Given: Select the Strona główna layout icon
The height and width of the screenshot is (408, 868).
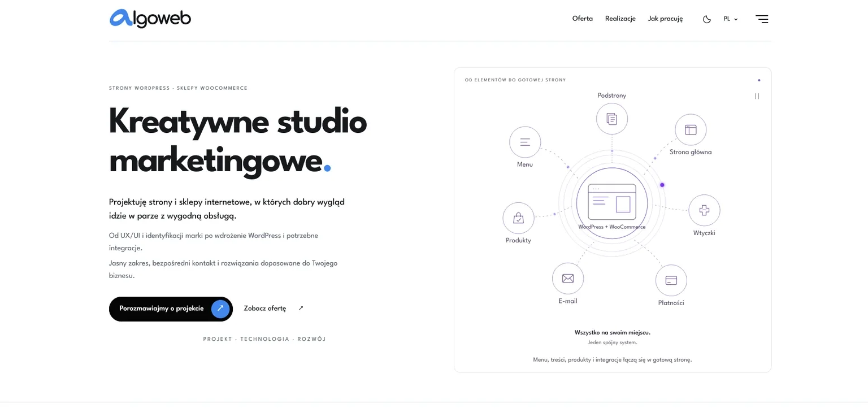Looking at the screenshot, I should [x=691, y=130].
